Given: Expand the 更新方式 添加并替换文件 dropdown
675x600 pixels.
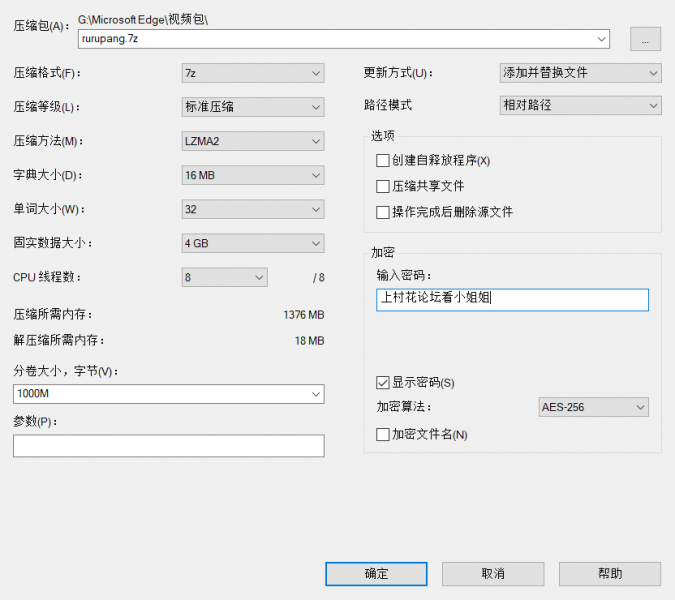Looking at the screenshot, I should click(580, 73).
